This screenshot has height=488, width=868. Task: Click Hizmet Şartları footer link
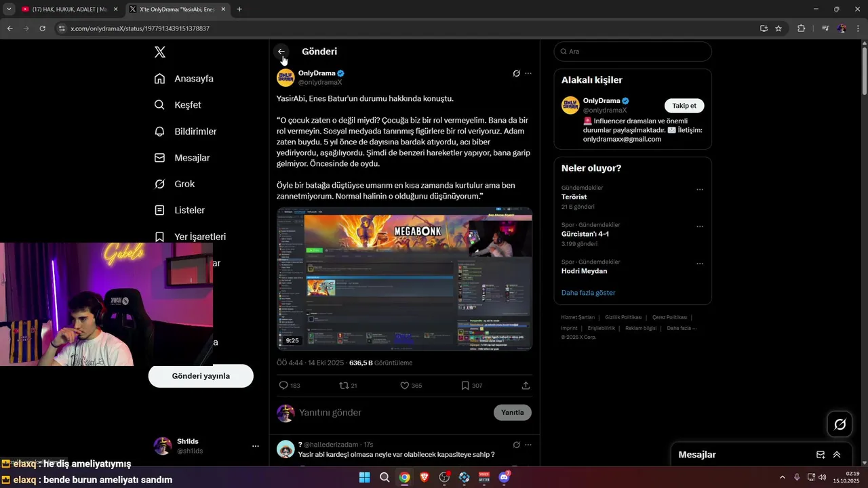(x=578, y=317)
